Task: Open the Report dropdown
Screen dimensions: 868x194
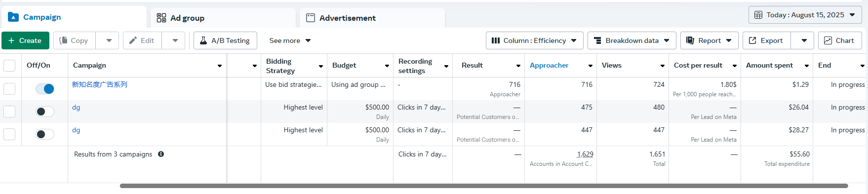Action: click(x=709, y=40)
